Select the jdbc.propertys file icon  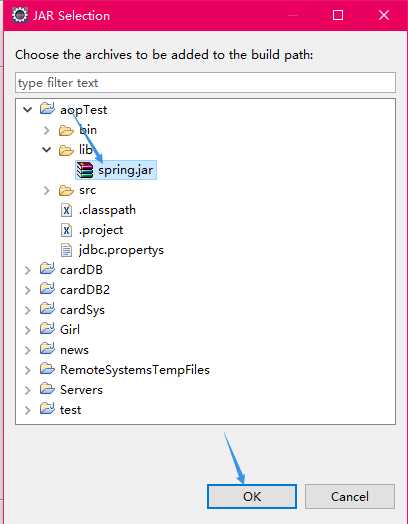pyautogui.click(x=66, y=250)
